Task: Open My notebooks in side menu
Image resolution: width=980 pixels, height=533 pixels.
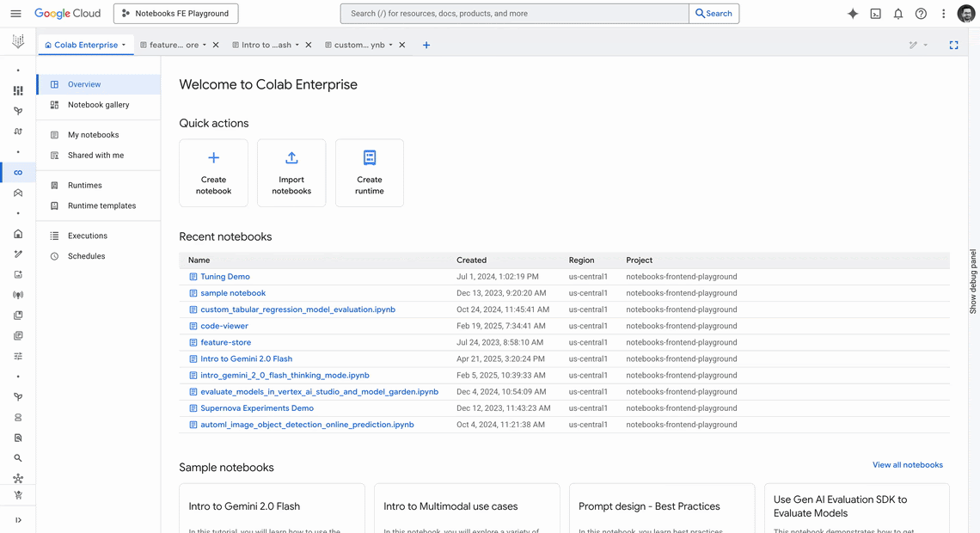Action: (98, 135)
